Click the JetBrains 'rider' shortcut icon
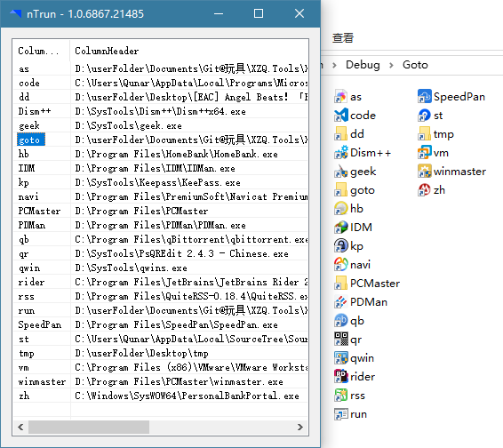 click(340, 376)
